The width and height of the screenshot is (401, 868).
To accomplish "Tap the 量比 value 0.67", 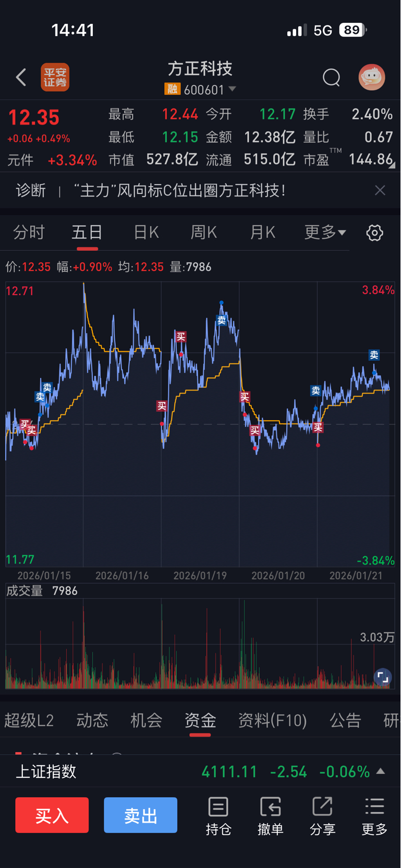I will pos(379,137).
